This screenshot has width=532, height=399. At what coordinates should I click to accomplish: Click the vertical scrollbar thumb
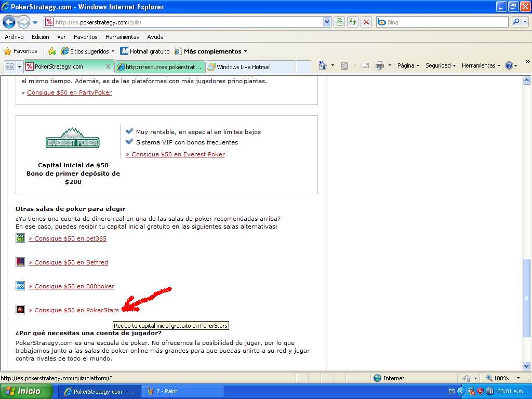[527, 298]
